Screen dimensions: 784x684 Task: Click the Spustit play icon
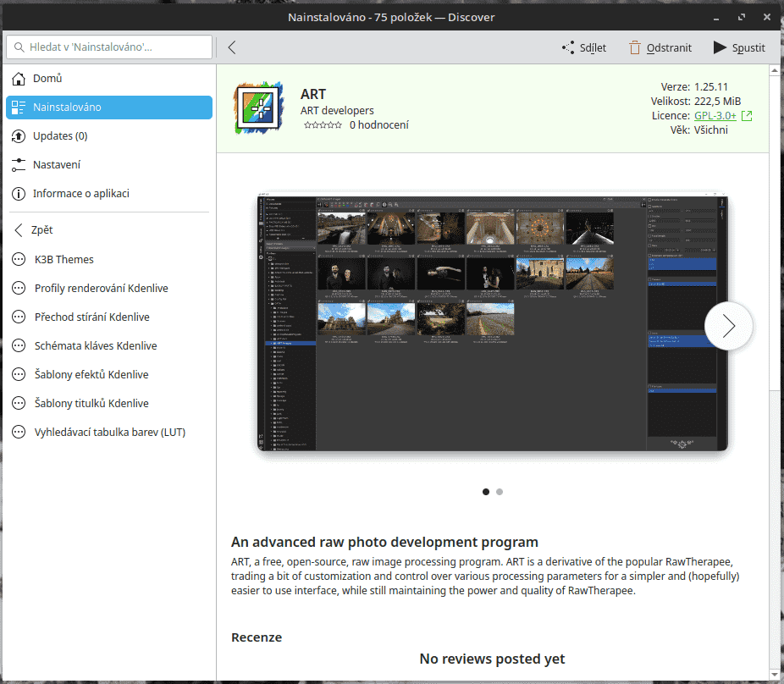(720, 47)
